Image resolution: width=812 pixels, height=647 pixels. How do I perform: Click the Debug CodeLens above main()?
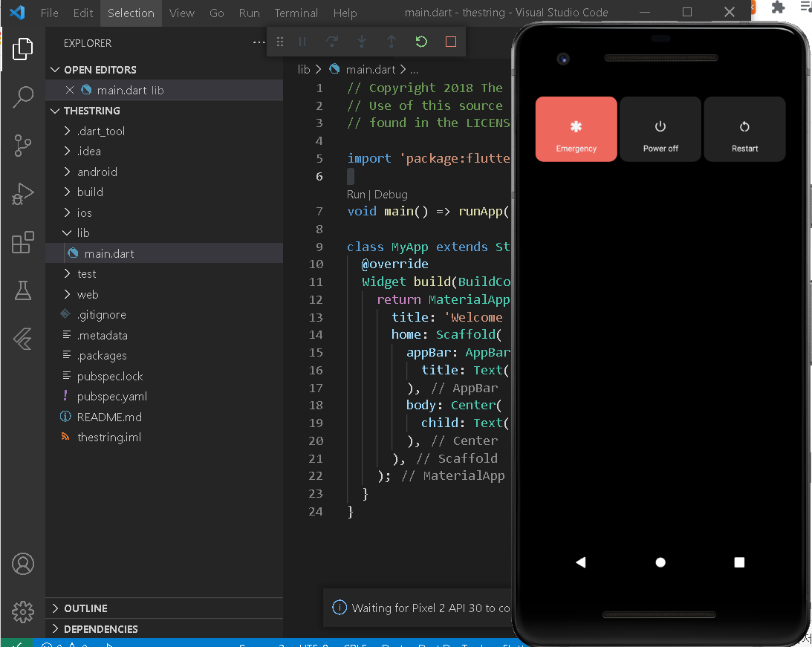pyautogui.click(x=391, y=195)
